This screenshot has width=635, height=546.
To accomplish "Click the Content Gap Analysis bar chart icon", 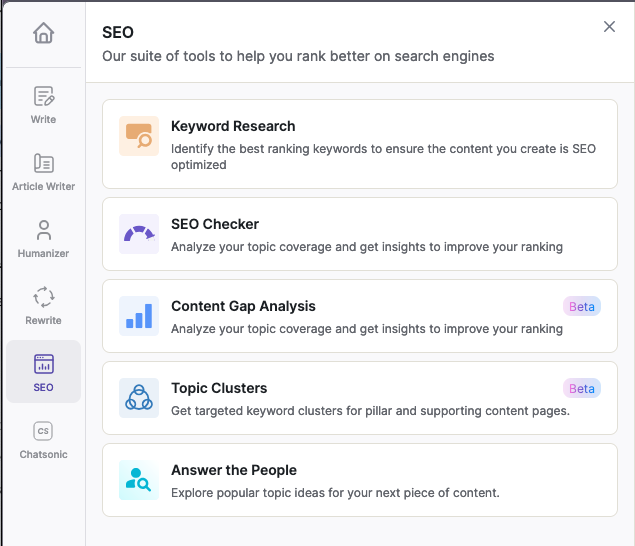I will click(x=139, y=316).
